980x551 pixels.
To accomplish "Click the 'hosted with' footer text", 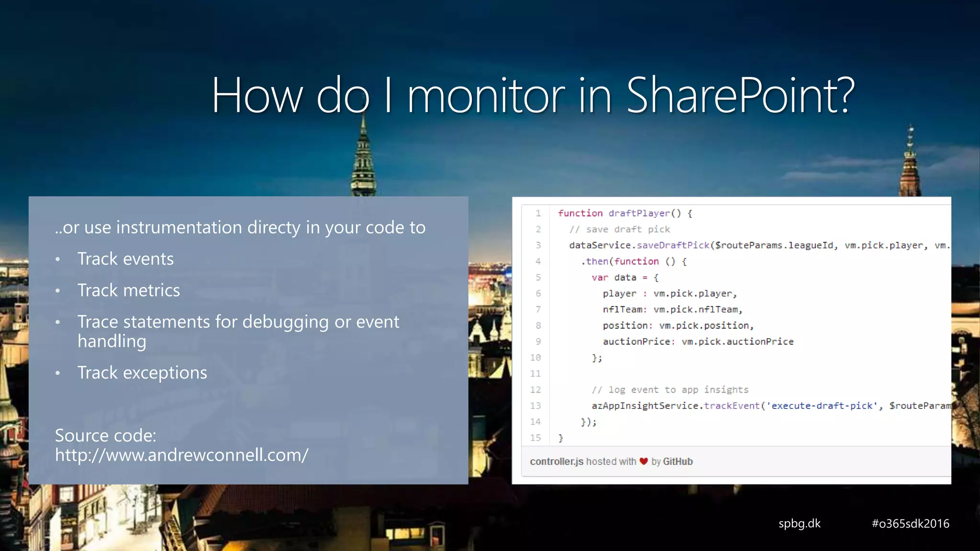I will (x=611, y=462).
